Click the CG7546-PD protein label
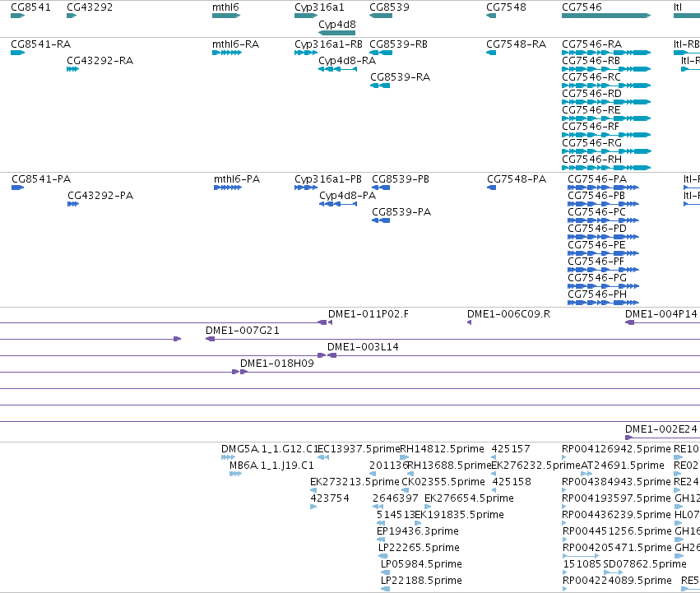This screenshot has width=700, height=593. [x=597, y=229]
